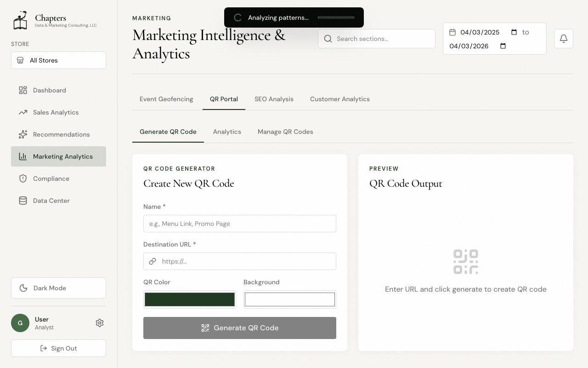
Task: Open Recommendations via its sparkle icon
Action: click(23, 134)
